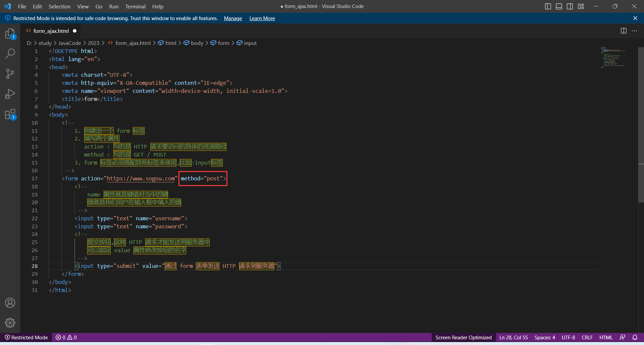The width and height of the screenshot is (644, 345).
Task: Click the <title>form</title> line
Action: tap(92, 99)
